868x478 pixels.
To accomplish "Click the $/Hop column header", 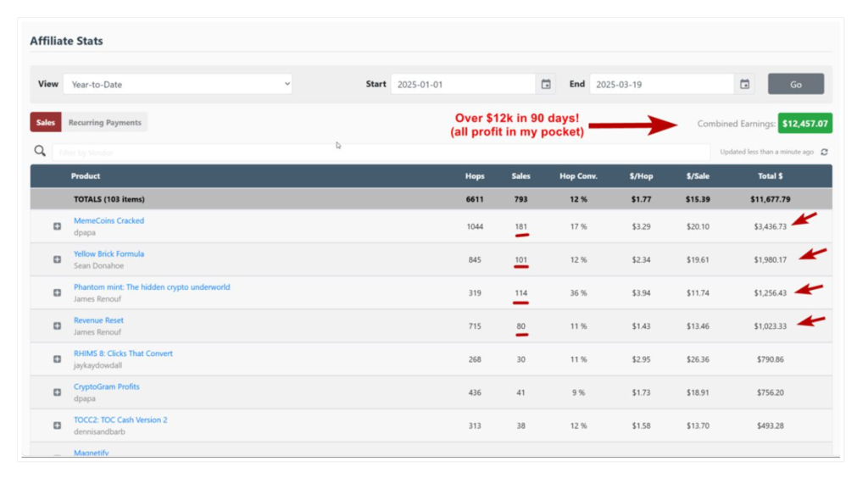I will click(x=641, y=176).
